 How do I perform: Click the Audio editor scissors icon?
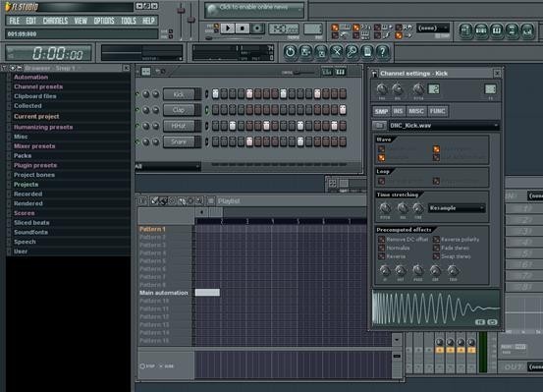pyautogui.click(x=336, y=52)
